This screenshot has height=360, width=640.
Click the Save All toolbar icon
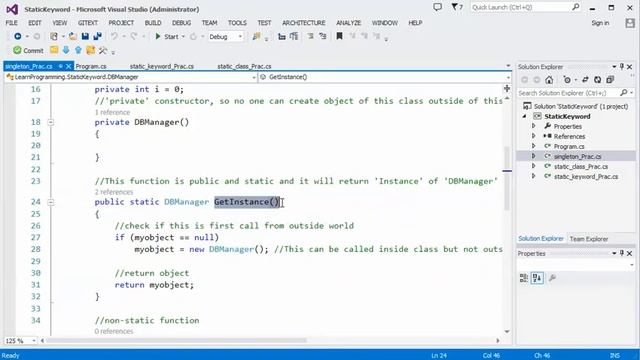(x=97, y=36)
